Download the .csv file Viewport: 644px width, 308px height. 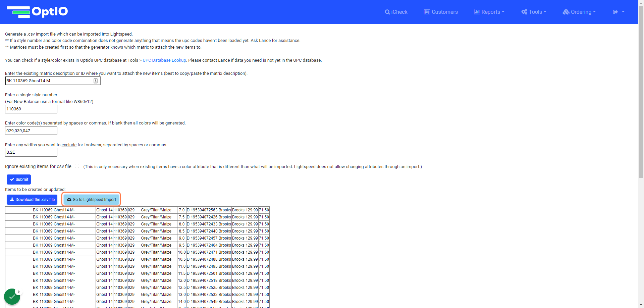32,200
